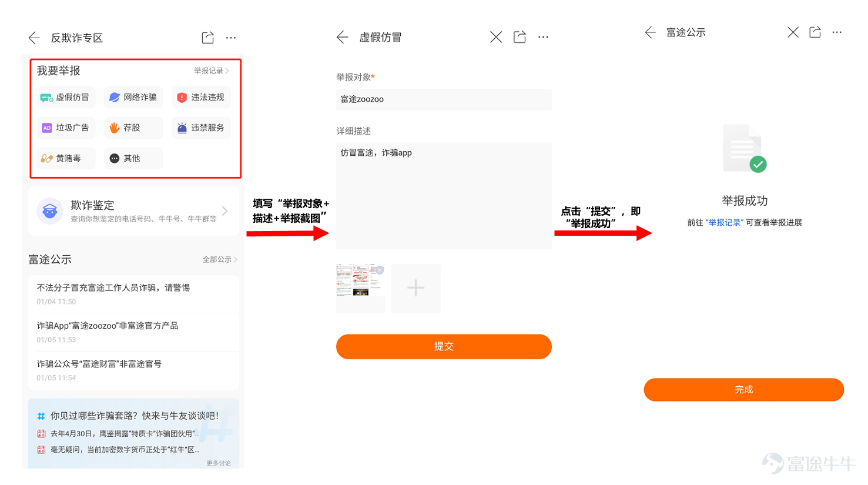Viewport: 868px width, 485px height.
Task: Tap share icon on 虚假仿冒 screen
Action: coord(520,37)
